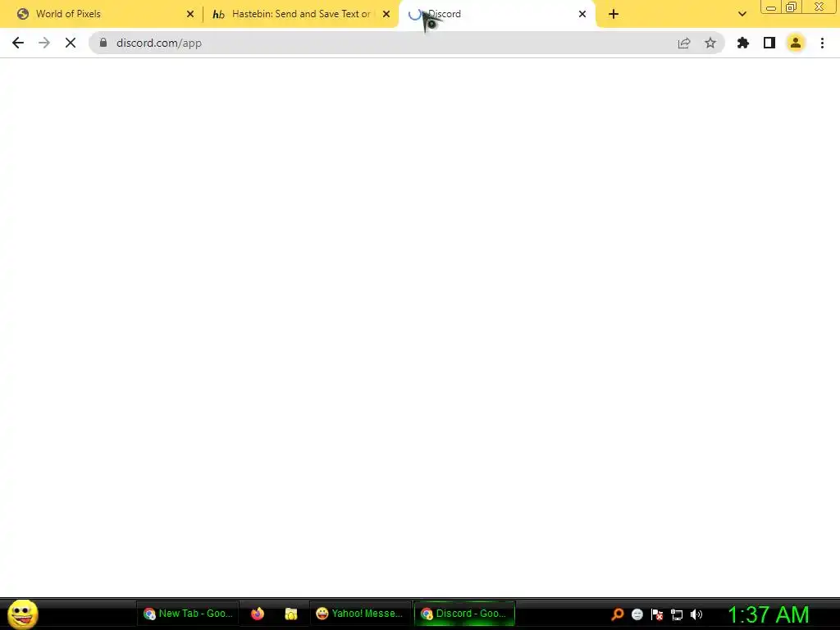Switch to New Tab - Google Chrome taskbar window
The image size is (840, 630).
tap(188, 614)
